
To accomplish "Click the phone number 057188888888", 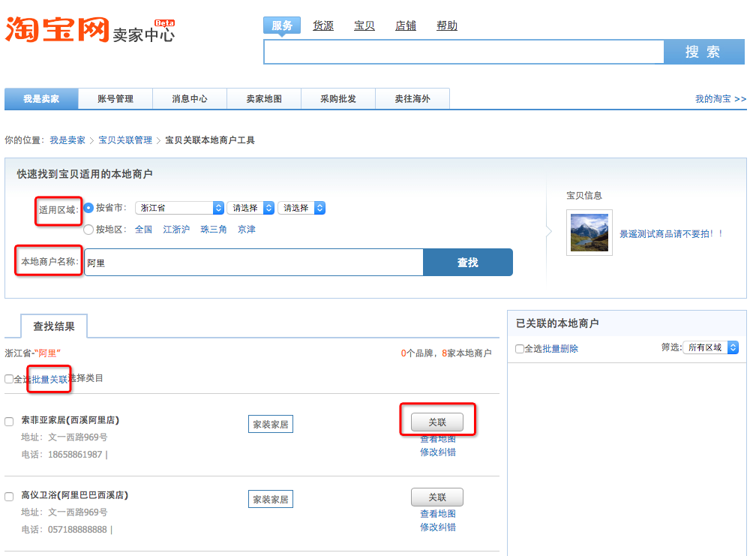I will pyautogui.click(x=78, y=530).
